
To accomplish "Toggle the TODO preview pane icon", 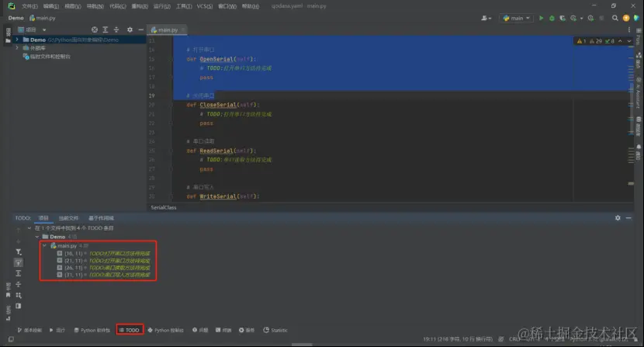I will [x=19, y=306].
